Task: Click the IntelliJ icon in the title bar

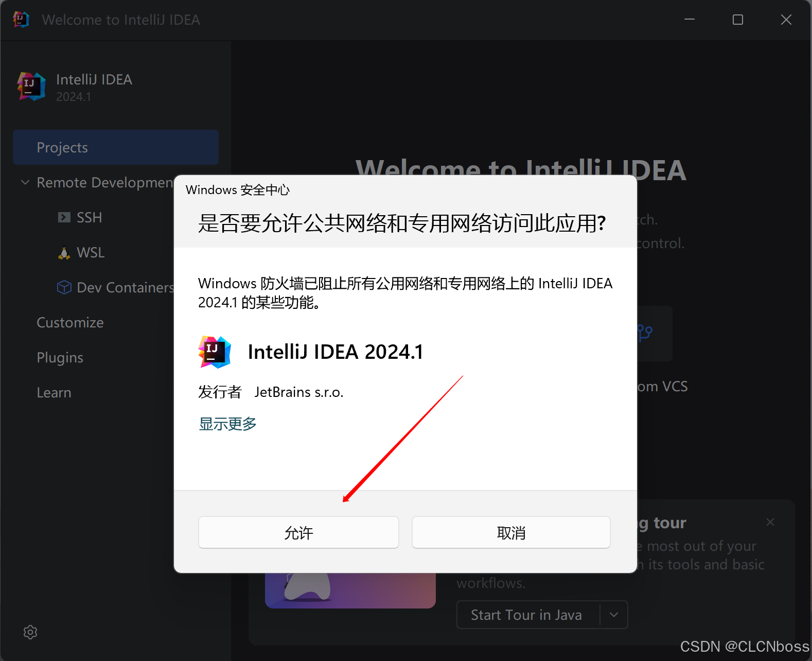Action: 21,20
